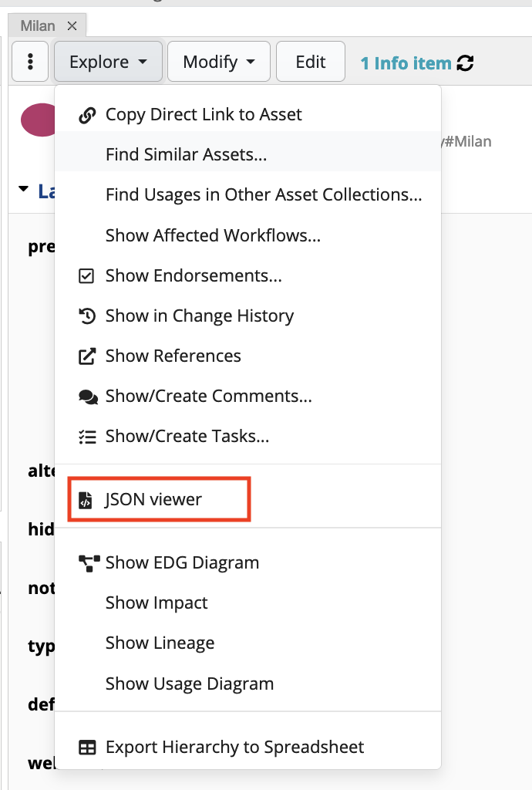Image resolution: width=532 pixels, height=790 pixels.
Task: Collapse the expanded section via the disclosure triangle
Action: pos(23,187)
